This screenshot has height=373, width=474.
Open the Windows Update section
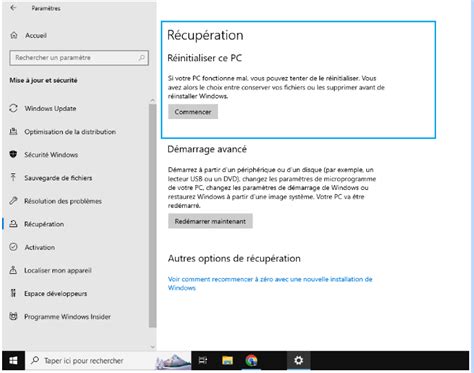tap(50, 108)
